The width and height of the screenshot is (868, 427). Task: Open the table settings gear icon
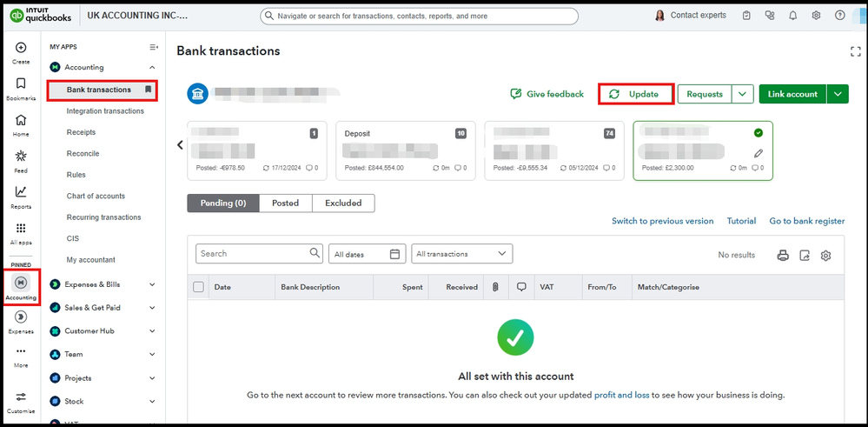coord(826,256)
